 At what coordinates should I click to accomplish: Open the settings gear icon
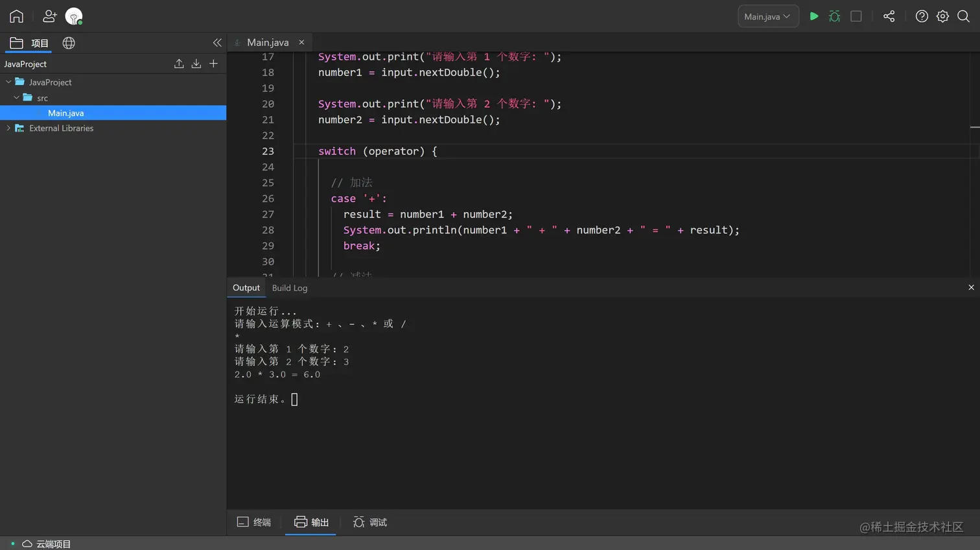(943, 16)
